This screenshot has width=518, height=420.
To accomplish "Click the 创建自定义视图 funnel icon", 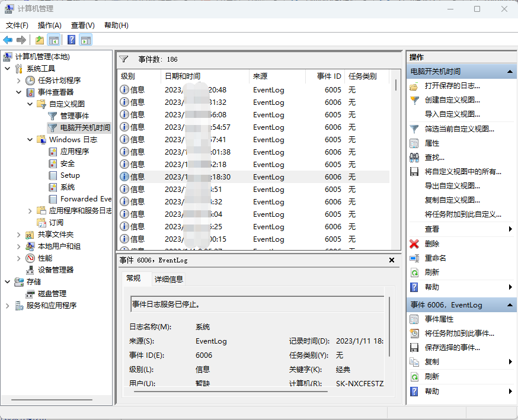I will coord(414,100).
